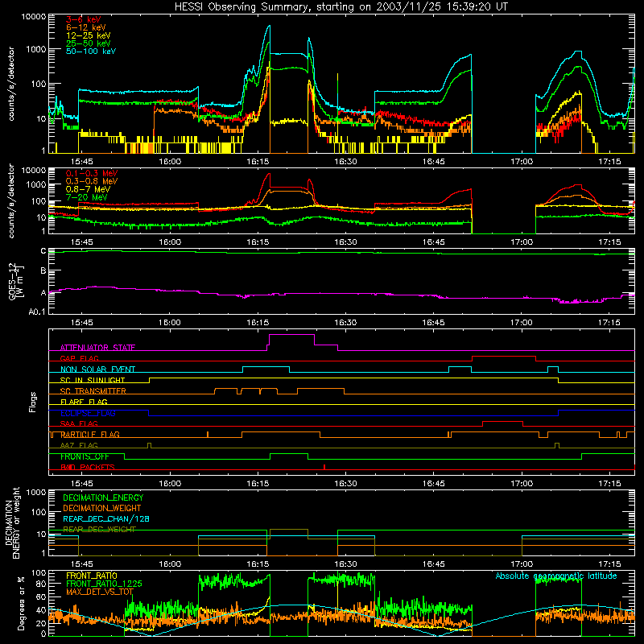Viewport: 644px width, 644px height.
Task: Click the 16:45 time tick under MeV plot
Action: 434,242
